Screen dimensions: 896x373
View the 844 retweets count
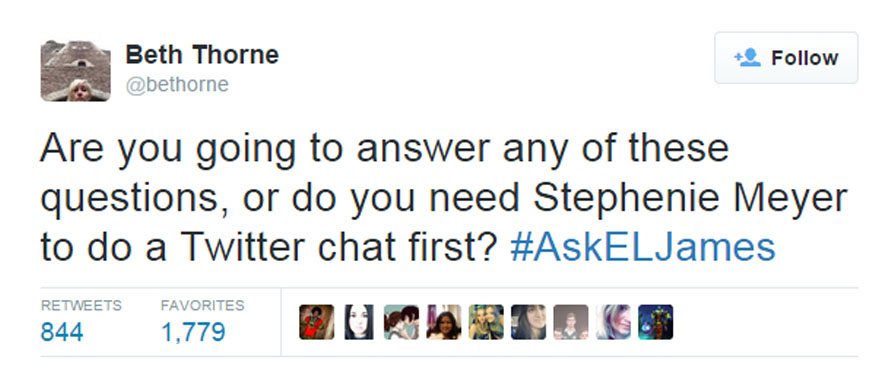click(62, 332)
